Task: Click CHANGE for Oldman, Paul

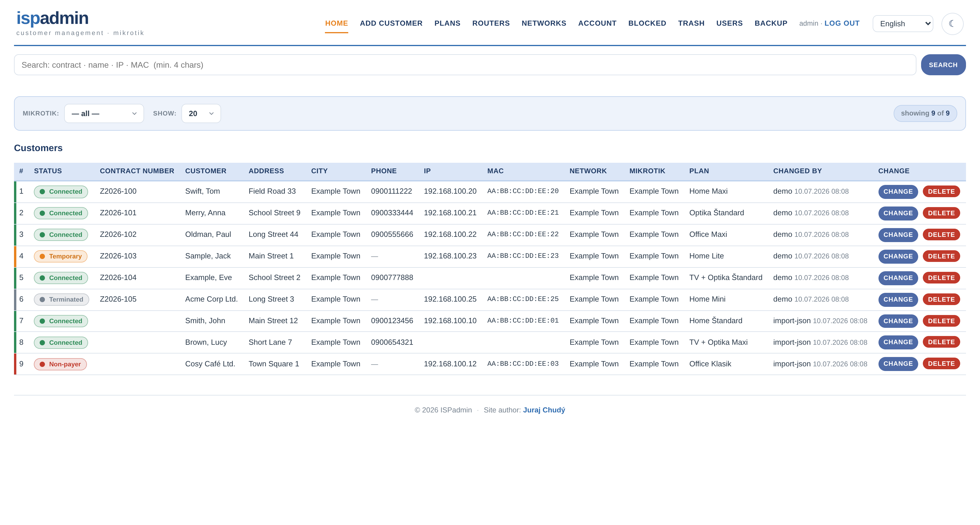Action: tap(898, 235)
